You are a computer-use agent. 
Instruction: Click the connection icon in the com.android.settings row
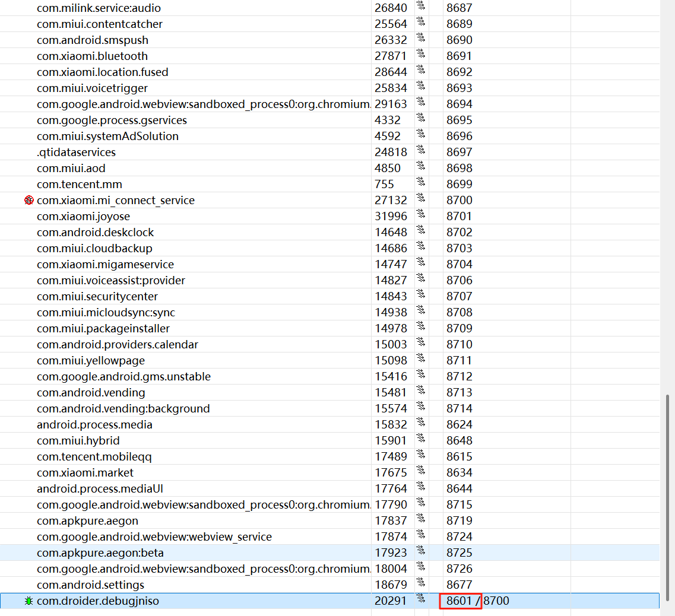[x=421, y=583]
